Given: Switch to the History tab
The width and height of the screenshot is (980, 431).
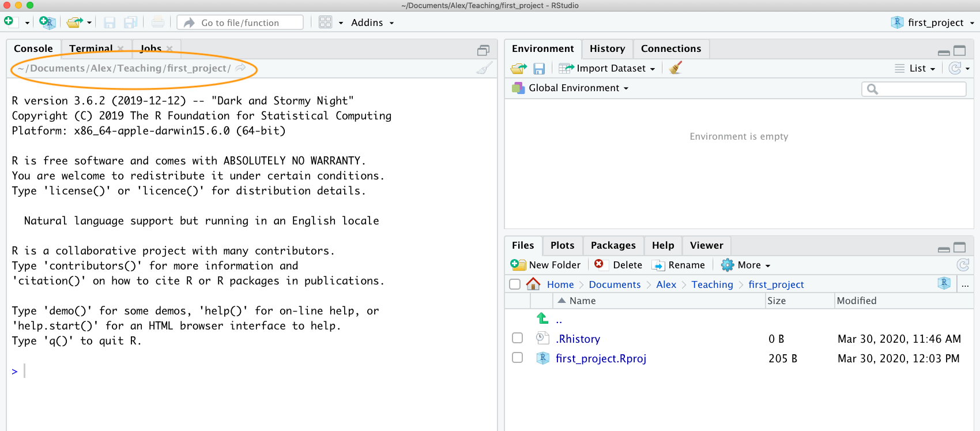Looking at the screenshot, I should [607, 48].
